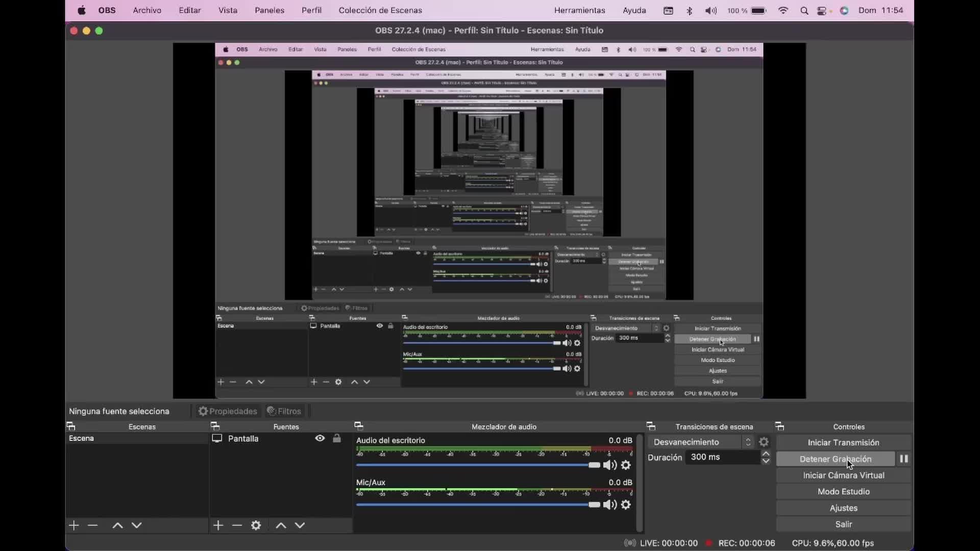Add a new source with plus icon
The height and width of the screenshot is (551, 980).
pyautogui.click(x=218, y=525)
